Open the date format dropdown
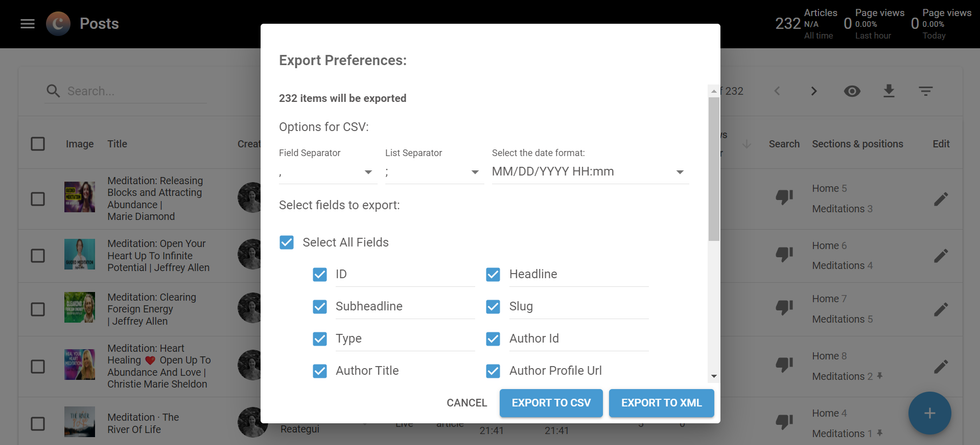Screen dimensions: 980x445 pos(588,172)
